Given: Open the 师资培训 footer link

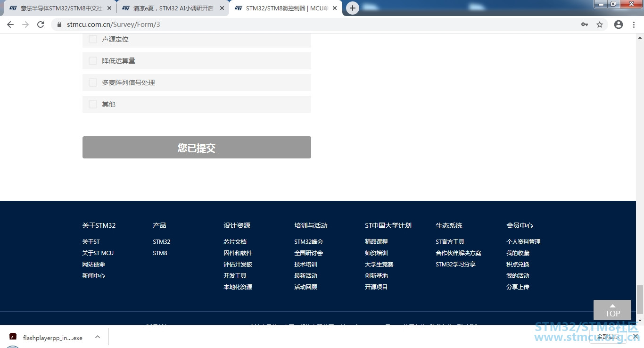Looking at the screenshot, I should pos(377,253).
